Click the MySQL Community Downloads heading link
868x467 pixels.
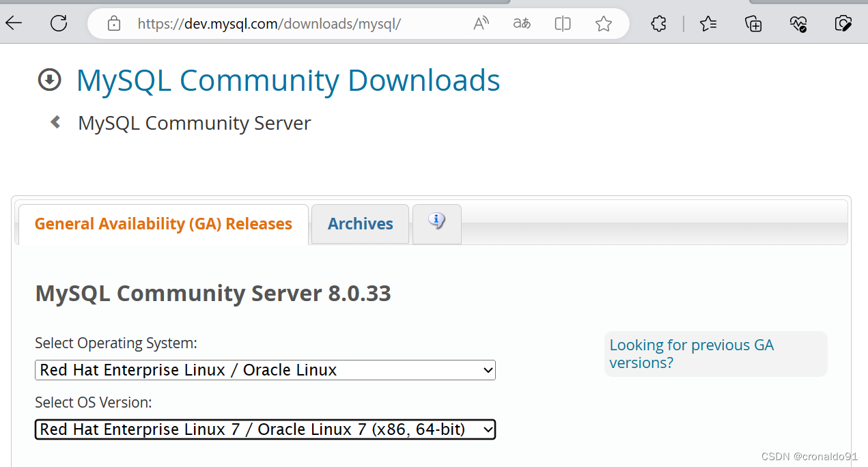(288, 80)
